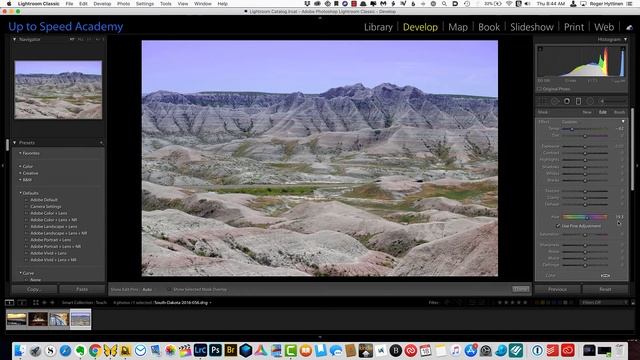Select the Adobe Landscape + Lens preset
This screenshot has width=640, height=360.
click(54, 227)
